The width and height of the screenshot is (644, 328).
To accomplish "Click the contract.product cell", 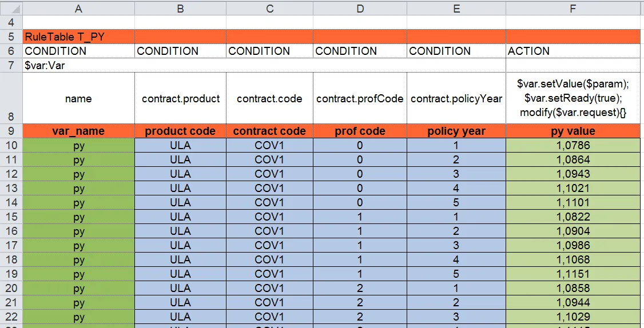I will coord(180,98).
